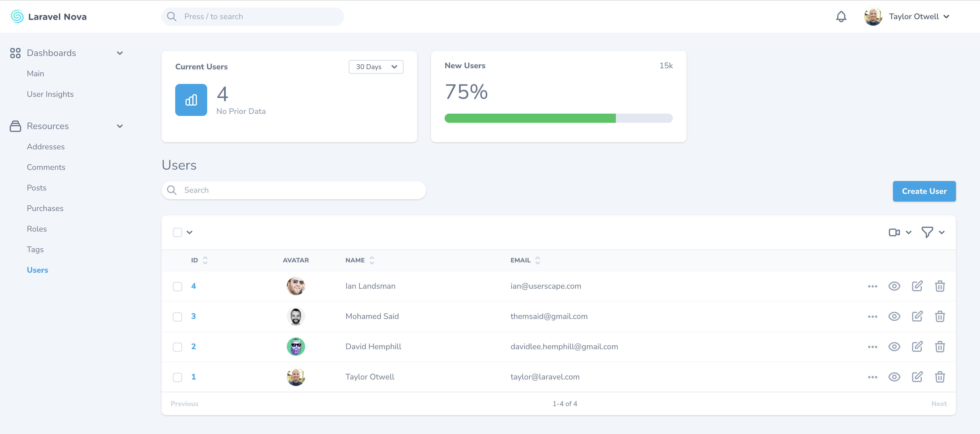Open user ID 4 via its link
Screen dimensions: 980x434
194,286
